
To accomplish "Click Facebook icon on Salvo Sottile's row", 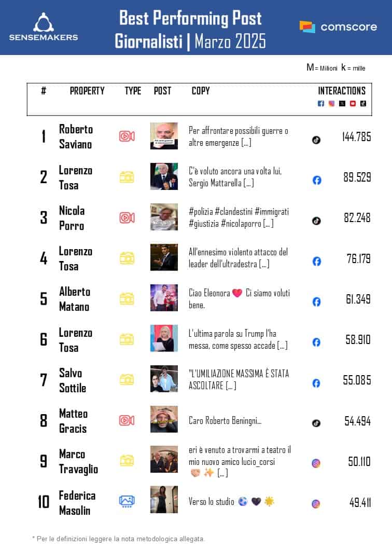I will (316, 383).
